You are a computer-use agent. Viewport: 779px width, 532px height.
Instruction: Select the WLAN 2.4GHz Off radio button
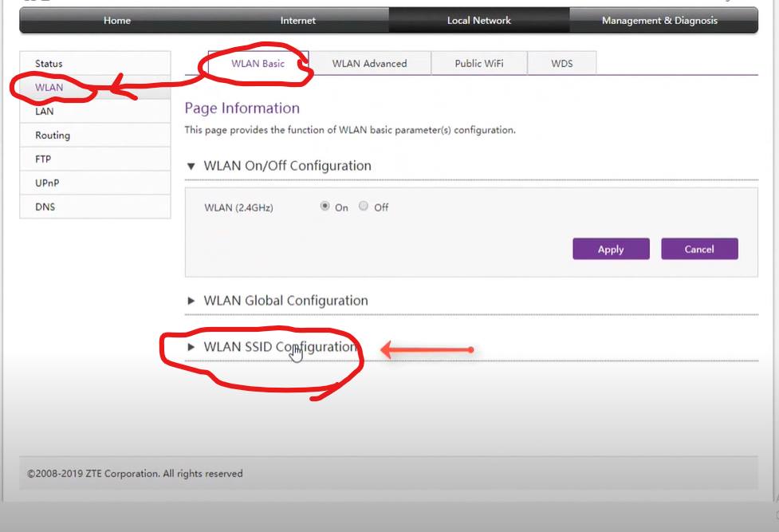point(364,207)
